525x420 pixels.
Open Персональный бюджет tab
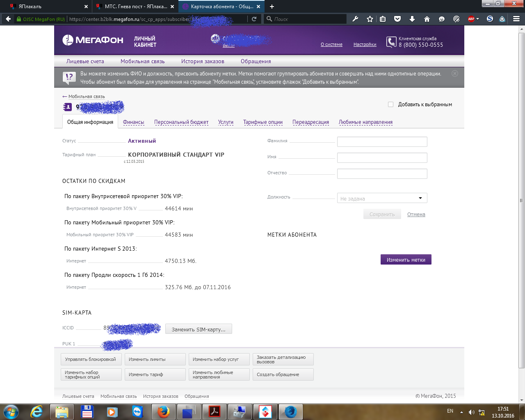pyautogui.click(x=181, y=122)
